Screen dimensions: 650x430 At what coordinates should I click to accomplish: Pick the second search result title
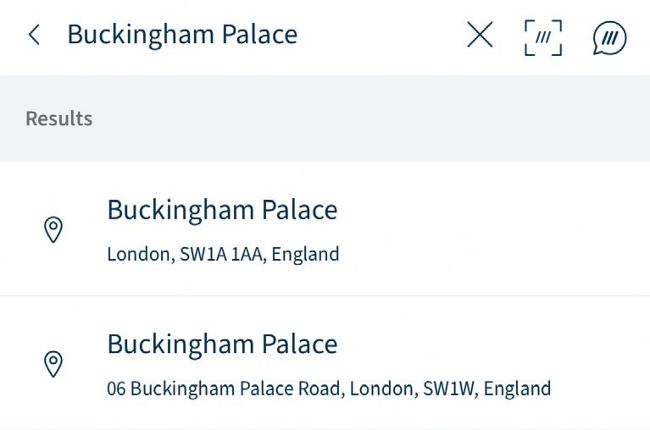222,344
